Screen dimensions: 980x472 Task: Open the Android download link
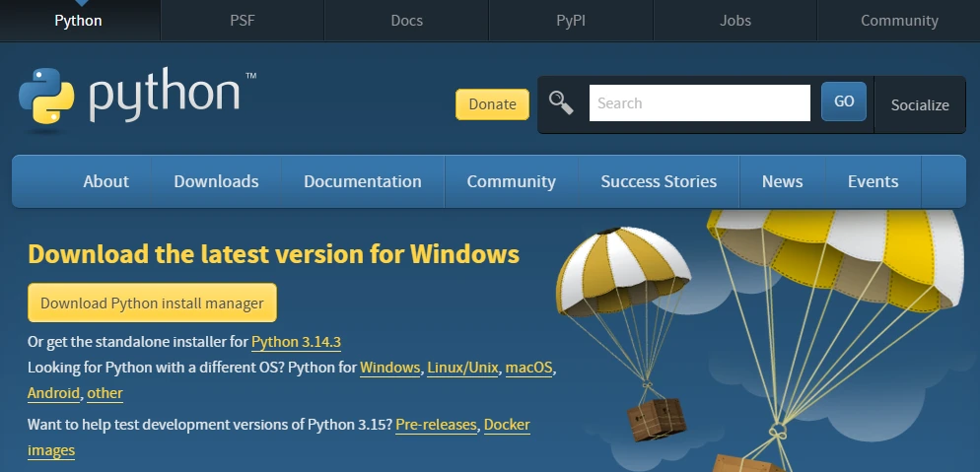click(x=53, y=393)
